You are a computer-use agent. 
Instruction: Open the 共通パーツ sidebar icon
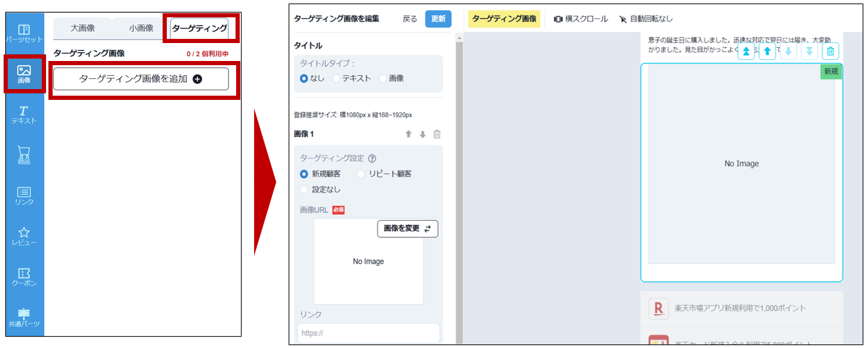[24, 318]
